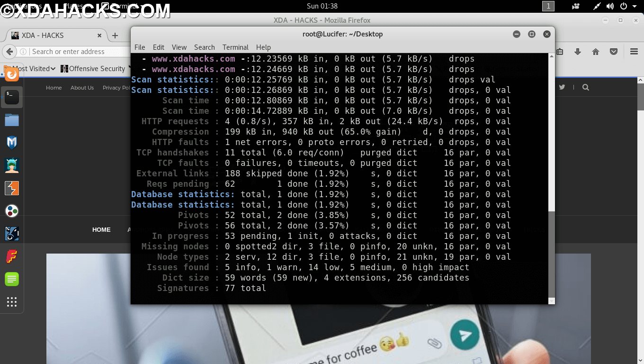Save page to Pocket in Firefox toolbar
644x364 pixels.
coord(613,51)
